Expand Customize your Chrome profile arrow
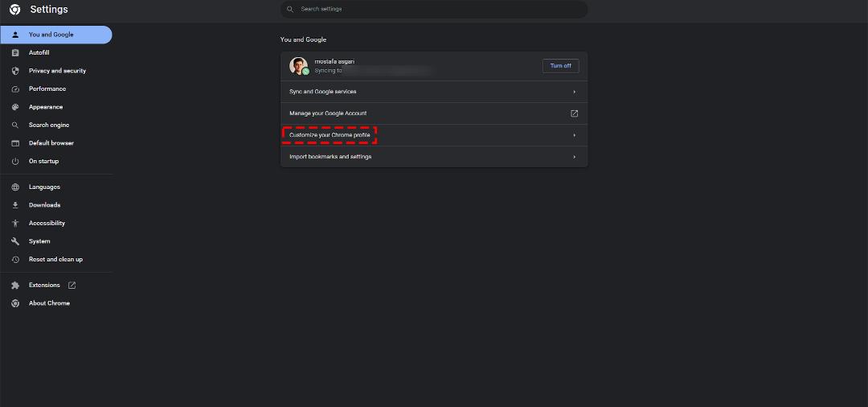This screenshot has height=407, width=868. 574,135
